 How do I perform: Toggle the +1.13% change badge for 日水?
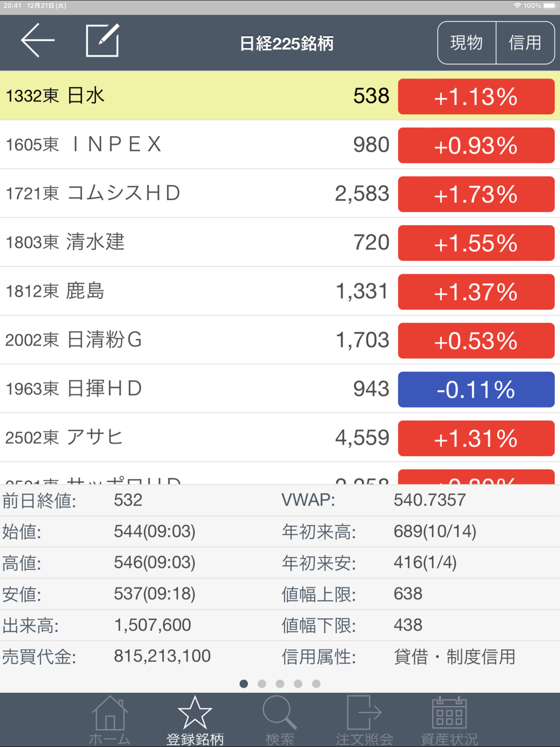click(x=476, y=96)
